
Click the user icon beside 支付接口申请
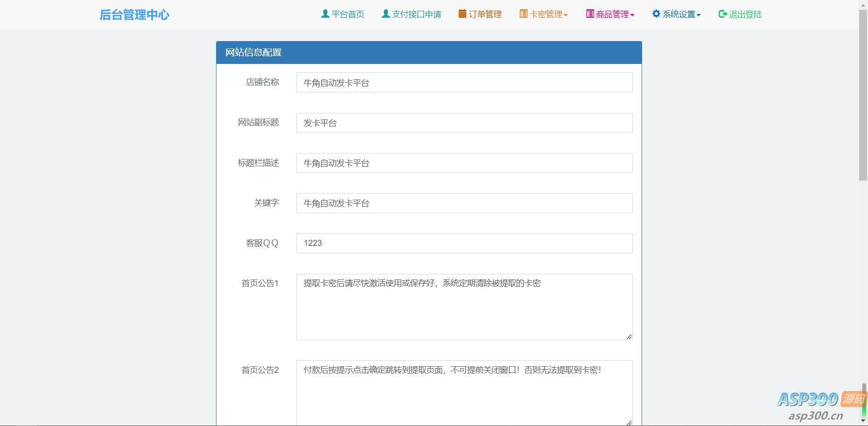(x=385, y=14)
